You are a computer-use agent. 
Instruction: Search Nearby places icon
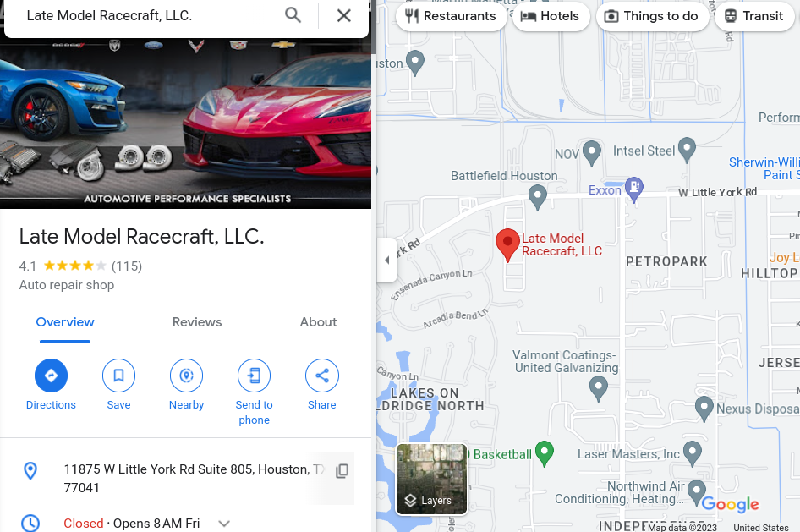tap(186, 376)
